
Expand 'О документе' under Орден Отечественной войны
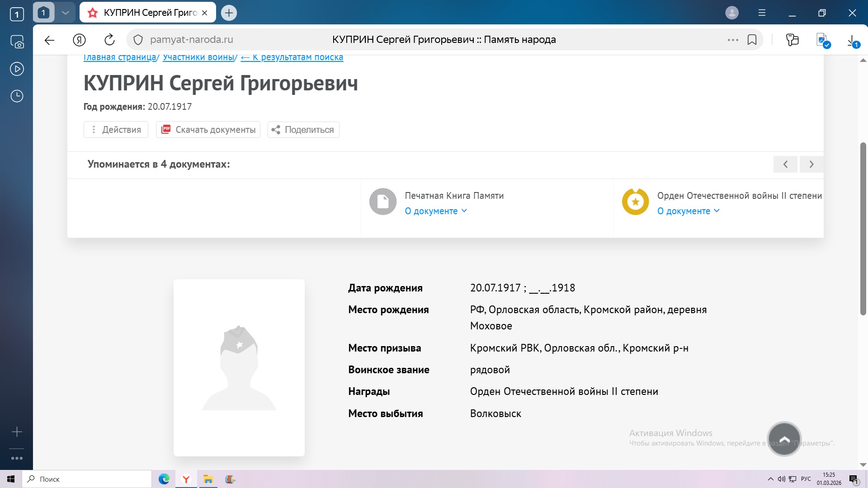(x=688, y=211)
